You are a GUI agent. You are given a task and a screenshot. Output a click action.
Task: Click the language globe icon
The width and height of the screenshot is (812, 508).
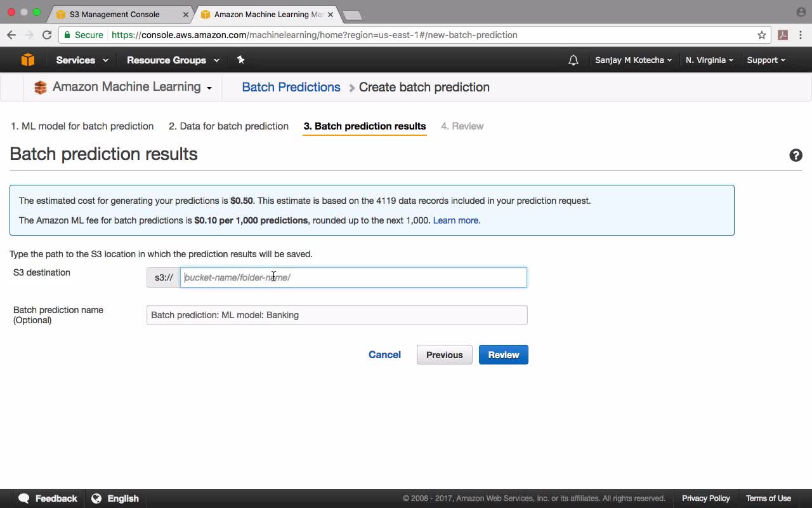[x=96, y=498]
